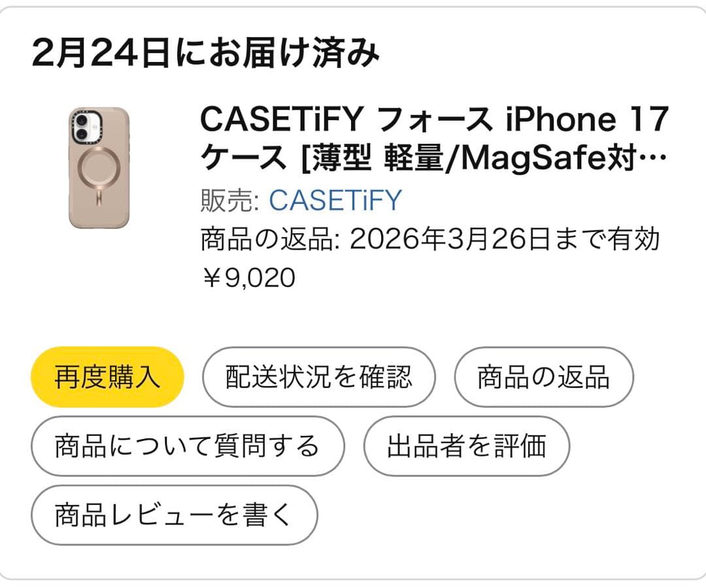Ask a question with 商品について質問する
Screen dimensions: 706x588
(187, 446)
